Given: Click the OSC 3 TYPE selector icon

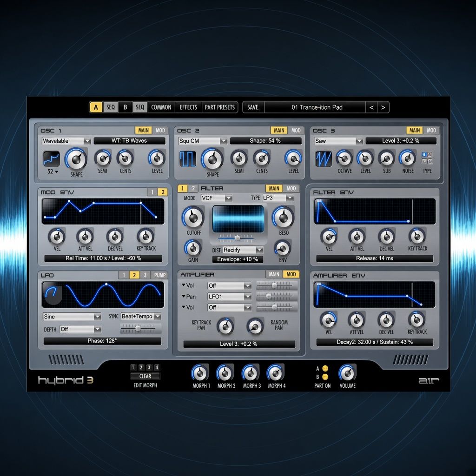Looking at the screenshot, I should click(x=427, y=158).
